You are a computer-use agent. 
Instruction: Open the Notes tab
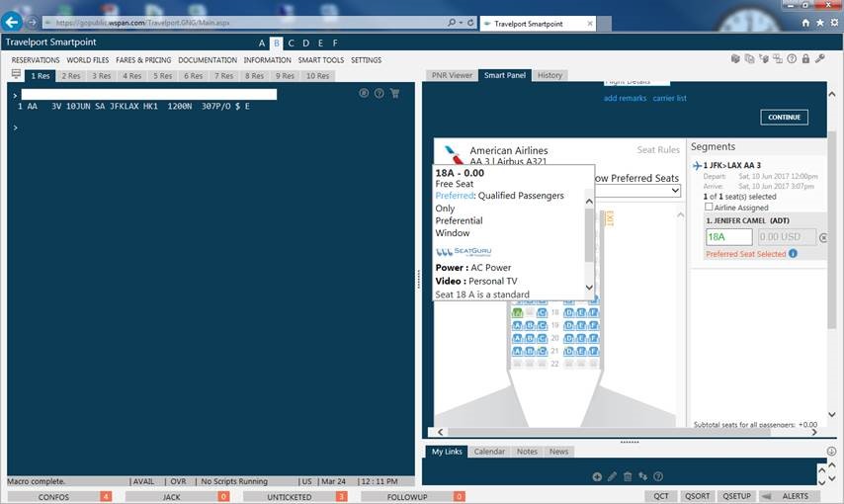527,452
